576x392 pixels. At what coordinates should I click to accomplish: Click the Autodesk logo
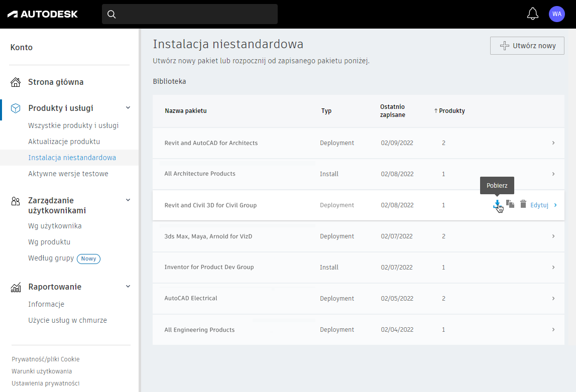(x=43, y=14)
